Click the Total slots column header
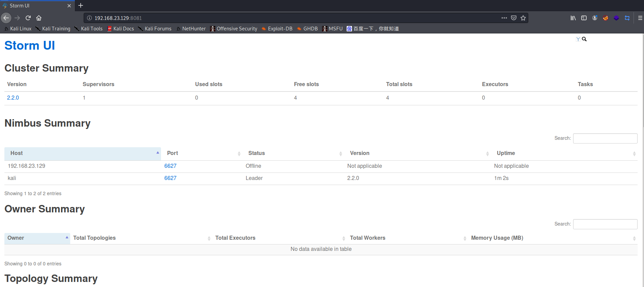This screenshot has width=644, height=287. (399, 84)
